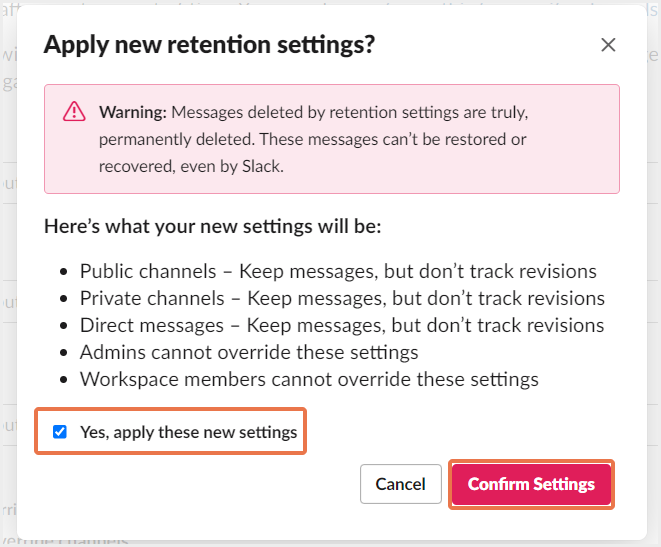The width and height of the screenshot is (661, 547).
Task: Confirm the new retention settings
Action: pyautogui.click(x=531, y=484)
